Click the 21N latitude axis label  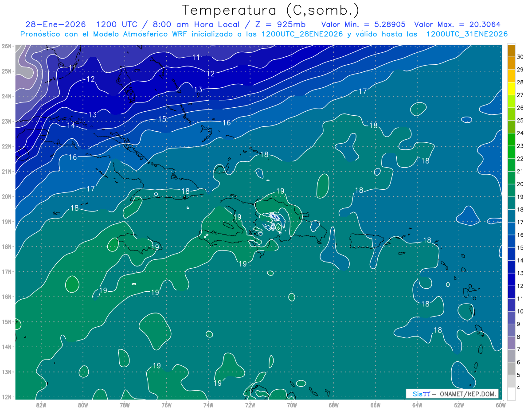coord(6,171)
